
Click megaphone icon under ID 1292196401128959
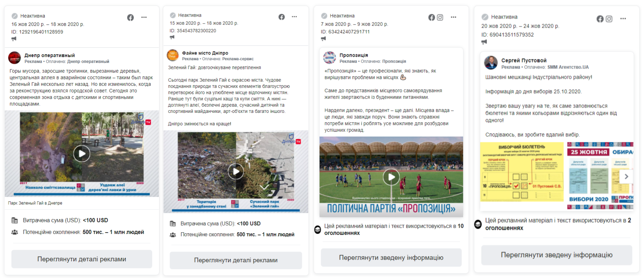click(x=14, y=39)
